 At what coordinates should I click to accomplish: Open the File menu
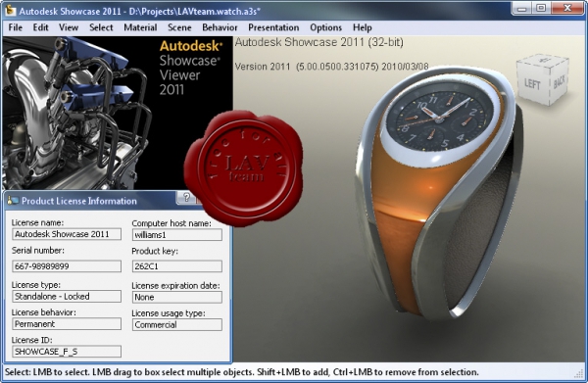[16, 27]
